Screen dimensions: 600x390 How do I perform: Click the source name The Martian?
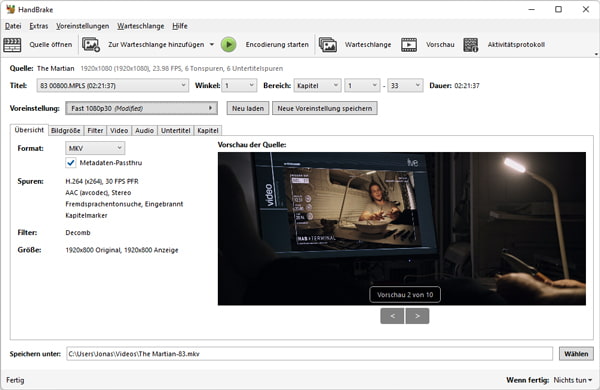coord(55,69)
